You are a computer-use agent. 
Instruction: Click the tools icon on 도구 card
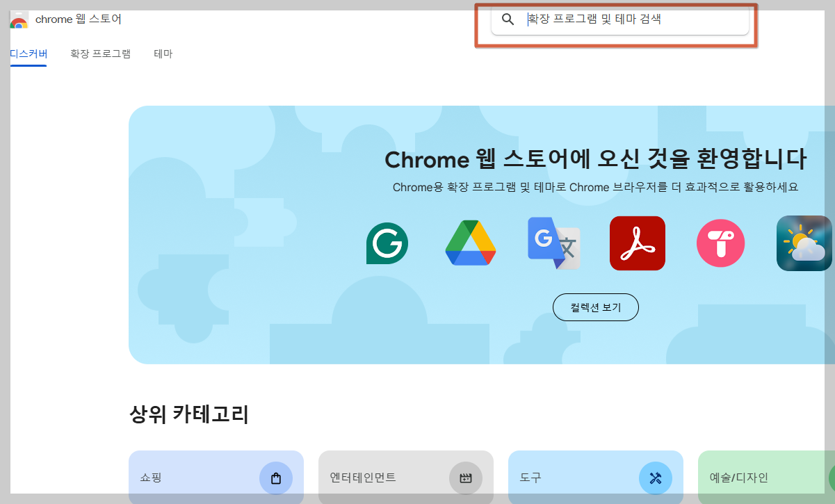656,478
